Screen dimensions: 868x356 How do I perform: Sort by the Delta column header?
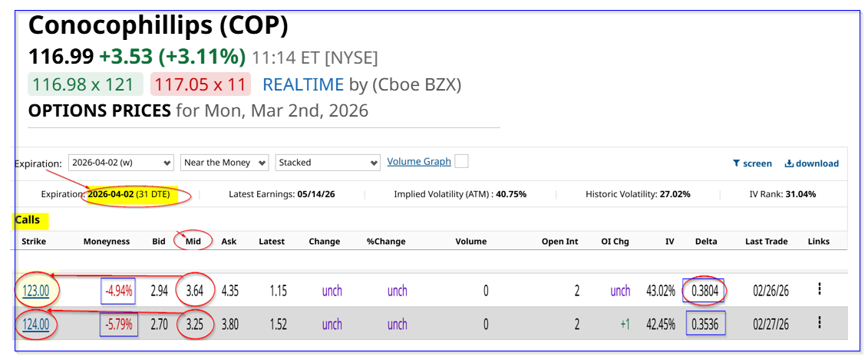(x=705, y=241)
